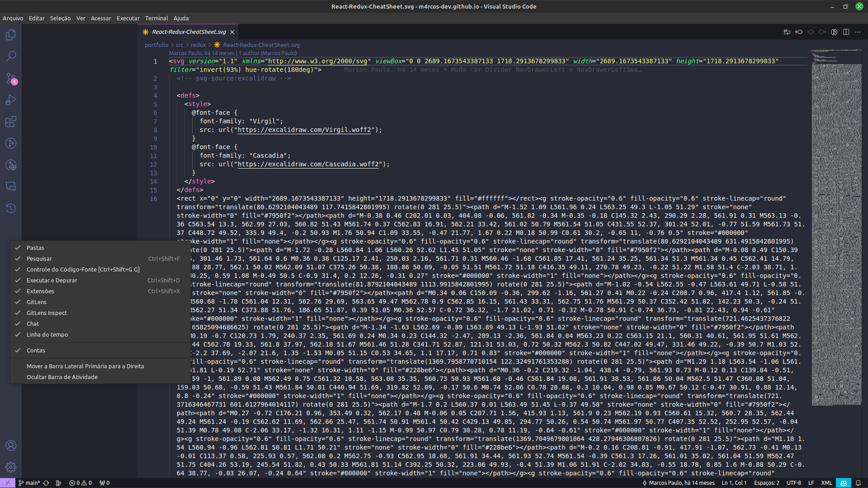Open Run and Debug view icon

(11, 100)
